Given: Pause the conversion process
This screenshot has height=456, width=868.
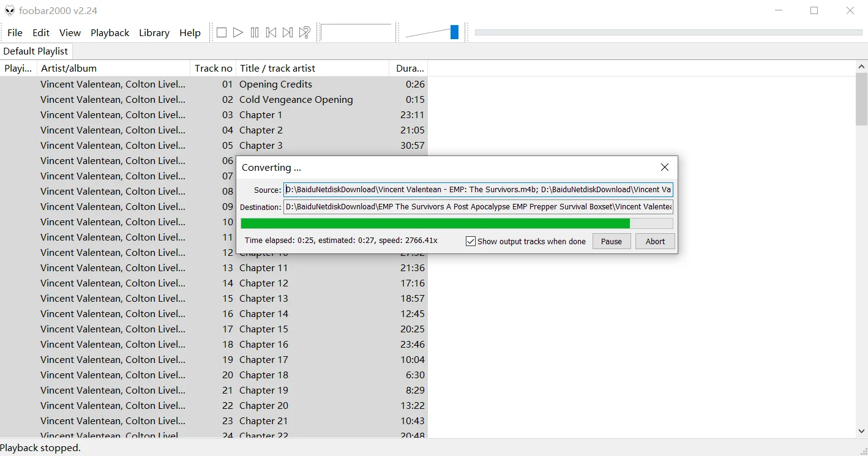Looking at the screenshot, I should coord(611,241).
